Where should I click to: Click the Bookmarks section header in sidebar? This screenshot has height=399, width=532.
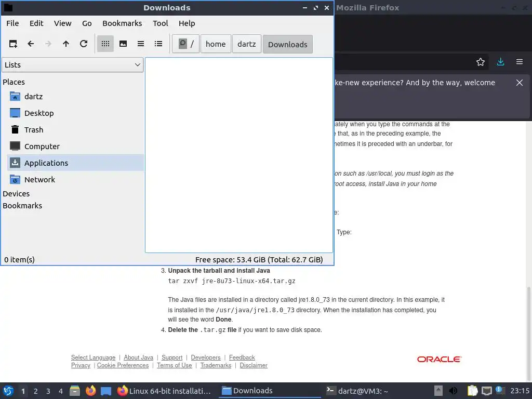(x=22, y=206)
